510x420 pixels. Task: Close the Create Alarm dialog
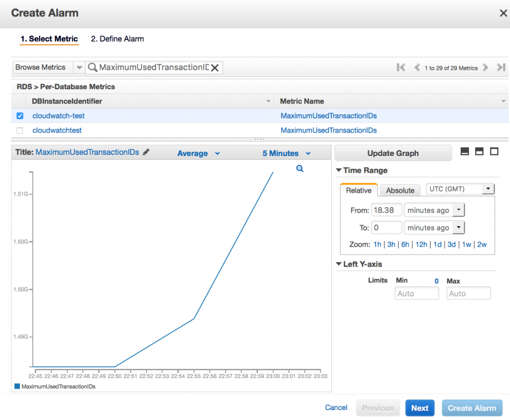503,13
